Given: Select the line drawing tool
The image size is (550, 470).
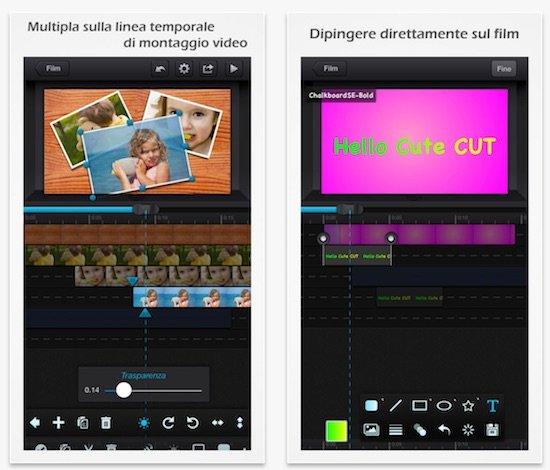Looking at the screenshot, I should coord(396,406).
